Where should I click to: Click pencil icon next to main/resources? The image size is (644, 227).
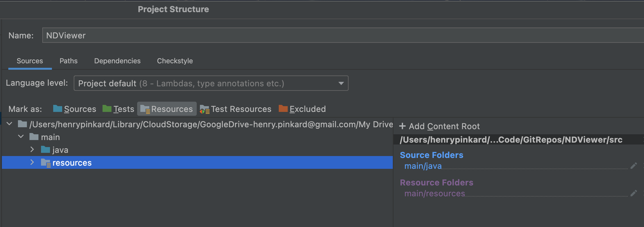point(633,193)
